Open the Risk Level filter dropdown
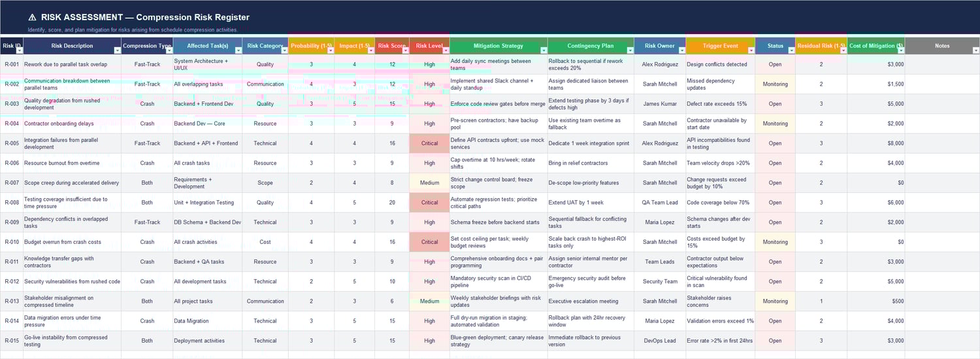 tap(446, 50)
